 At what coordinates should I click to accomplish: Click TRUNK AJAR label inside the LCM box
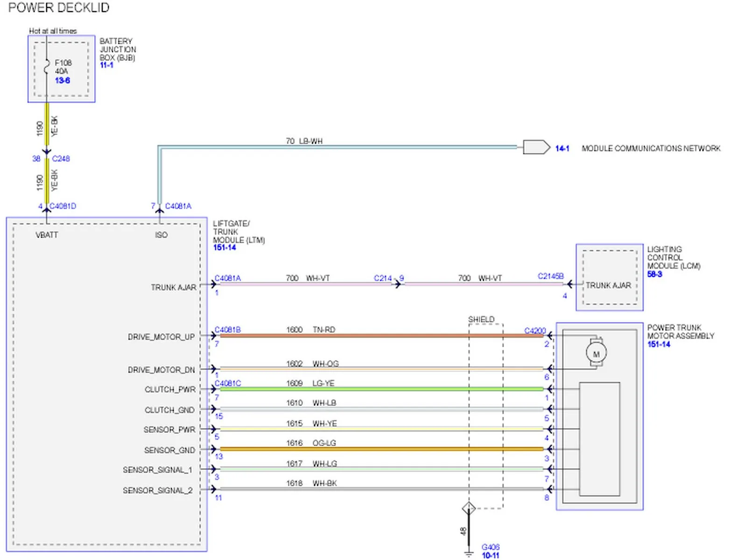[x=608, y=286]
